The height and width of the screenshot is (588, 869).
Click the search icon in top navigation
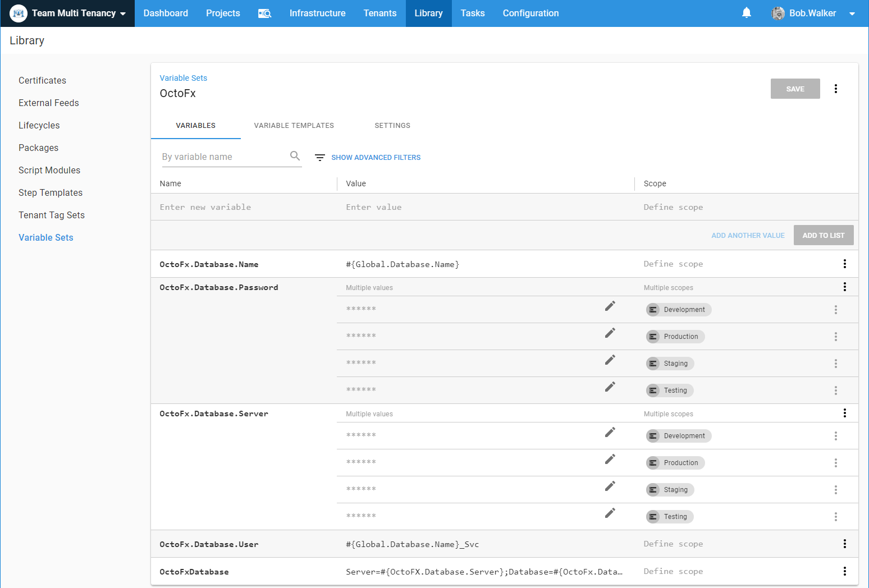pyautogui.click(x=264, y=13)
